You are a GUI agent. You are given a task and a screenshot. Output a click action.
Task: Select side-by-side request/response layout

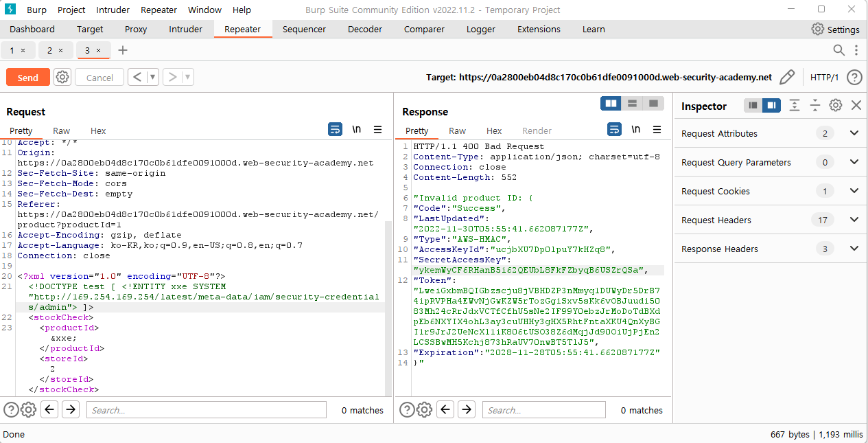coord(611,103)
